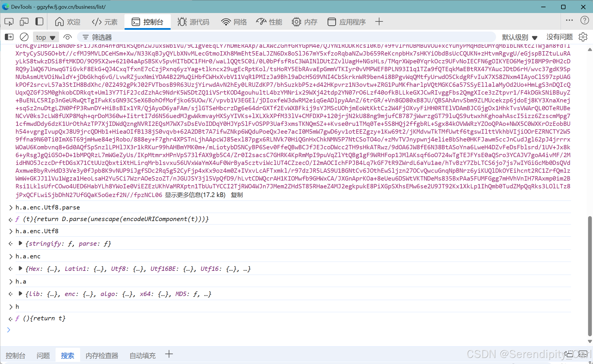Expand the h.a.enc object output

[20, 268]
